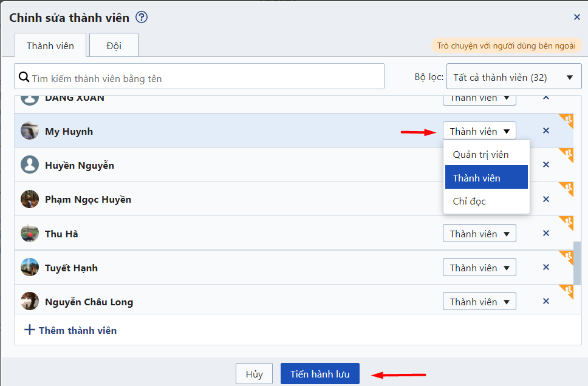588x386 pixels.
Task: Open role dropdown for Tuyết Hạnh
Action: (x=479, y=267)
